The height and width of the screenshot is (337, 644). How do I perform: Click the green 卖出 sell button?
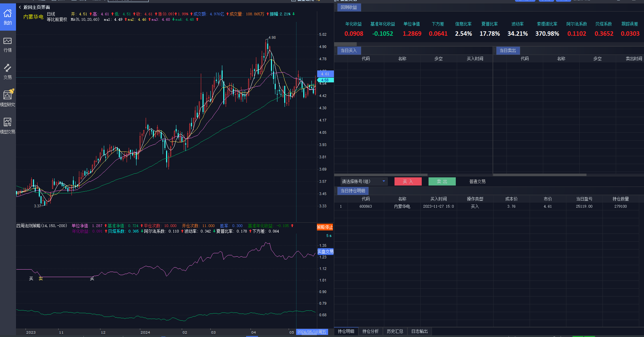coord(442,181)
